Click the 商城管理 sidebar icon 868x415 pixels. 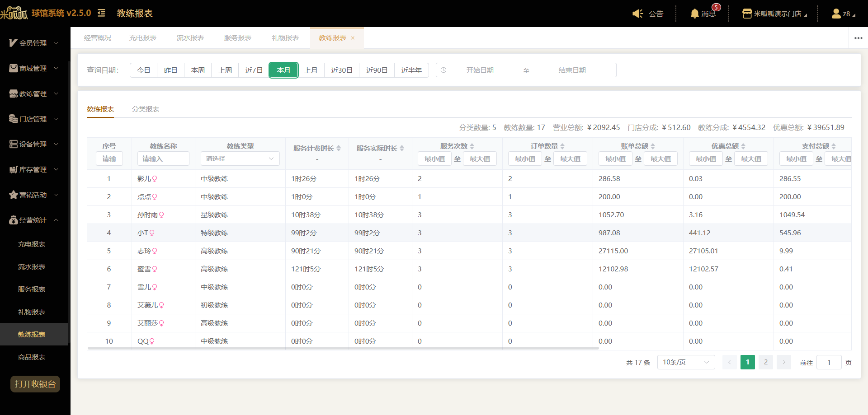click(13, 68)
